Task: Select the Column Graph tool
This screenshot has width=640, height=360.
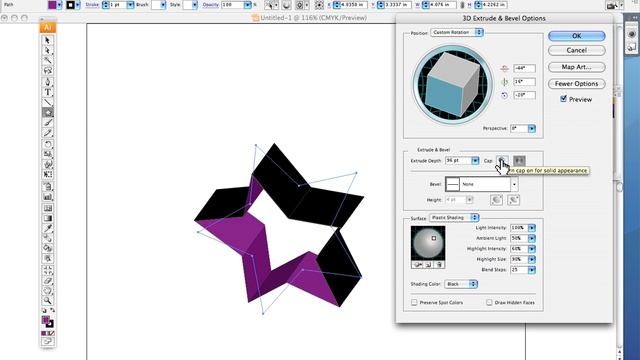Action: tap(47, 197)
